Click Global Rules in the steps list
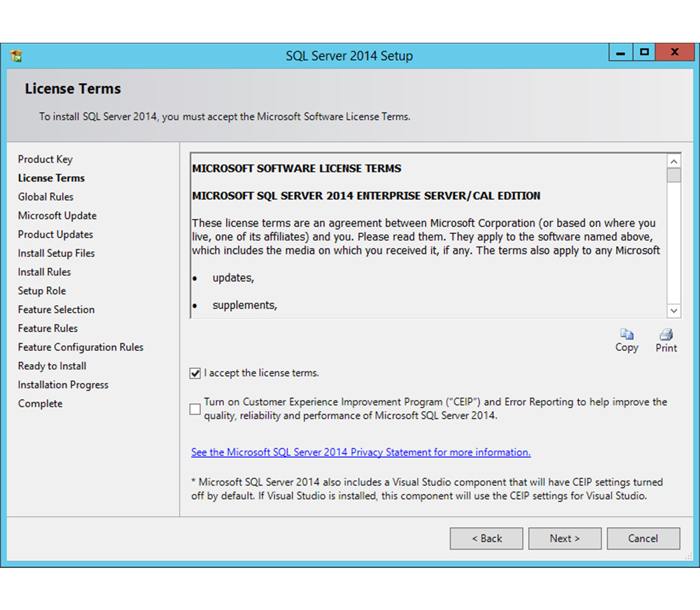The height and width of the screenshot is (610, 700). tap(45, 197)
